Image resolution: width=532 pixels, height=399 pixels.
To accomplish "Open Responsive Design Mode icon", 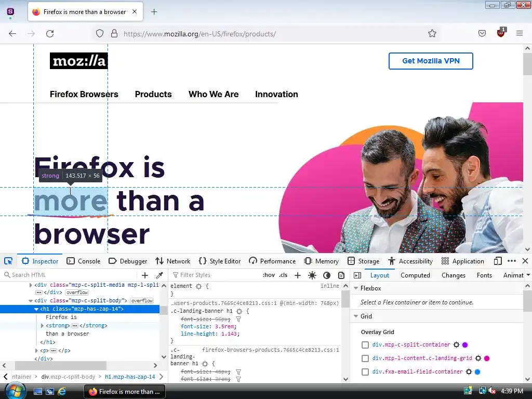I will (498, 261).
